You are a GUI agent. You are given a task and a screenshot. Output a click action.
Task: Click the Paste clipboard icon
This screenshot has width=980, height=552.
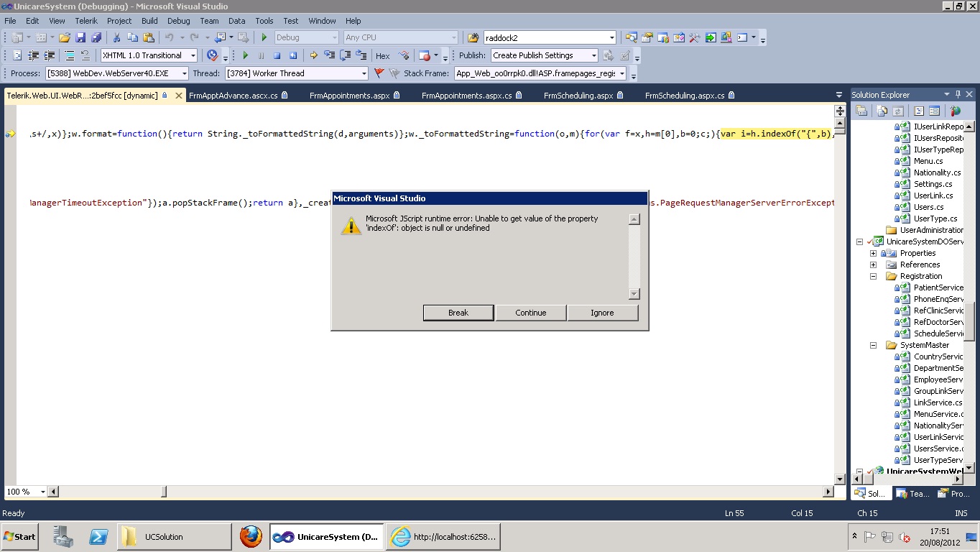[x=148, y=37]
